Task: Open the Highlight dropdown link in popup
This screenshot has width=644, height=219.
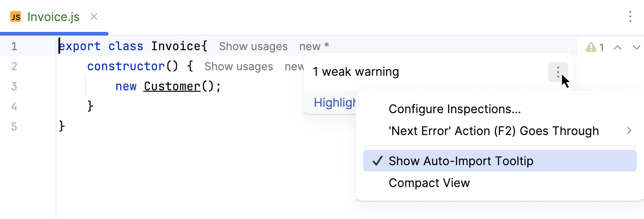Action: pos(335,103)
